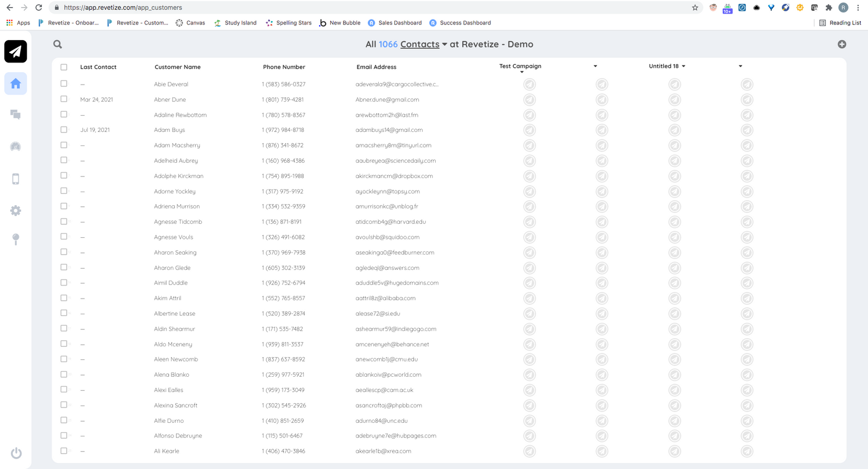Open the Sales Dashboard bookmark
The width and height of the screenshot is (868, 469).
[399, 23]
